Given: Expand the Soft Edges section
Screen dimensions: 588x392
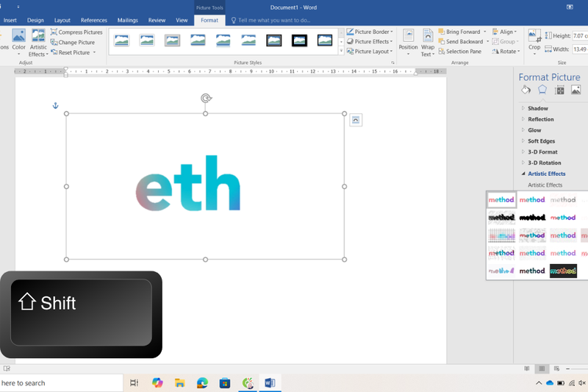Looking at the screenshot, I should coord(541,141).
